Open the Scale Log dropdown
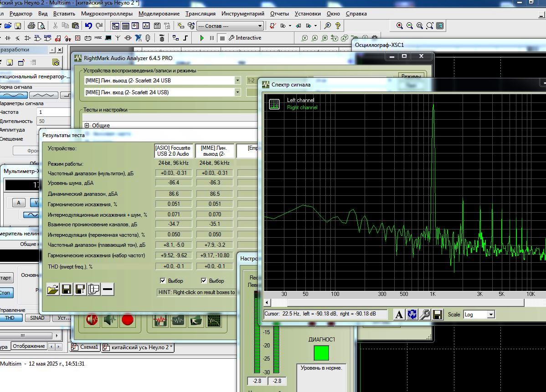The image size is (546, 392). (x=491, y=315)
